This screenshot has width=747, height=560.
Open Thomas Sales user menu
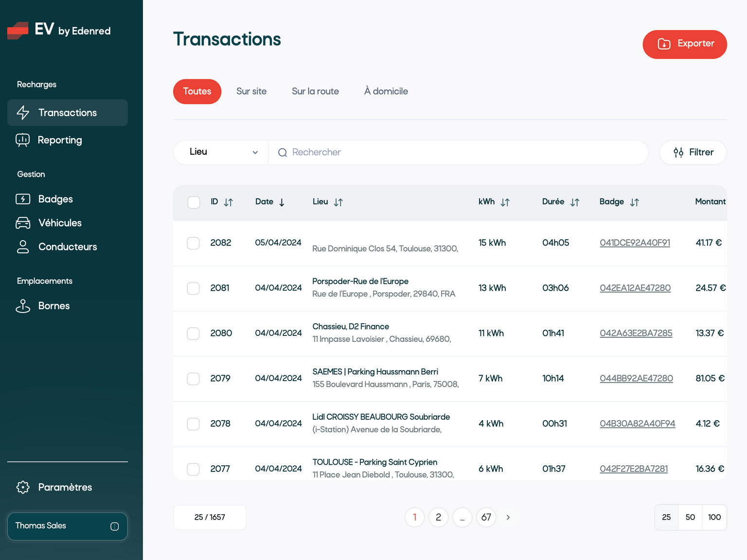[x=68, y=526]
